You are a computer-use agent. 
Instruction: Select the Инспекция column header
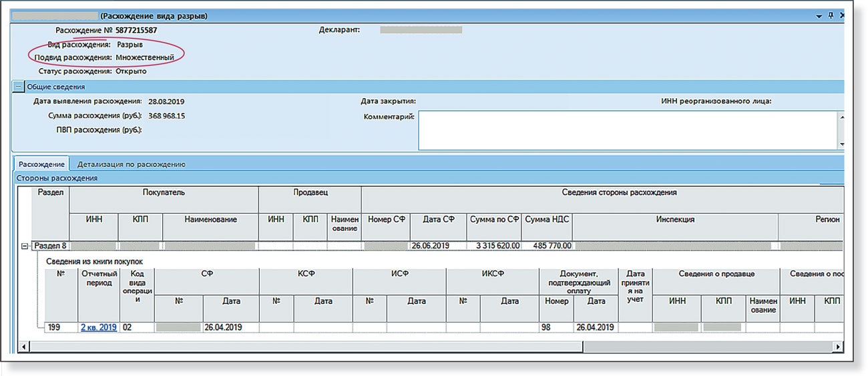point(674,219)
